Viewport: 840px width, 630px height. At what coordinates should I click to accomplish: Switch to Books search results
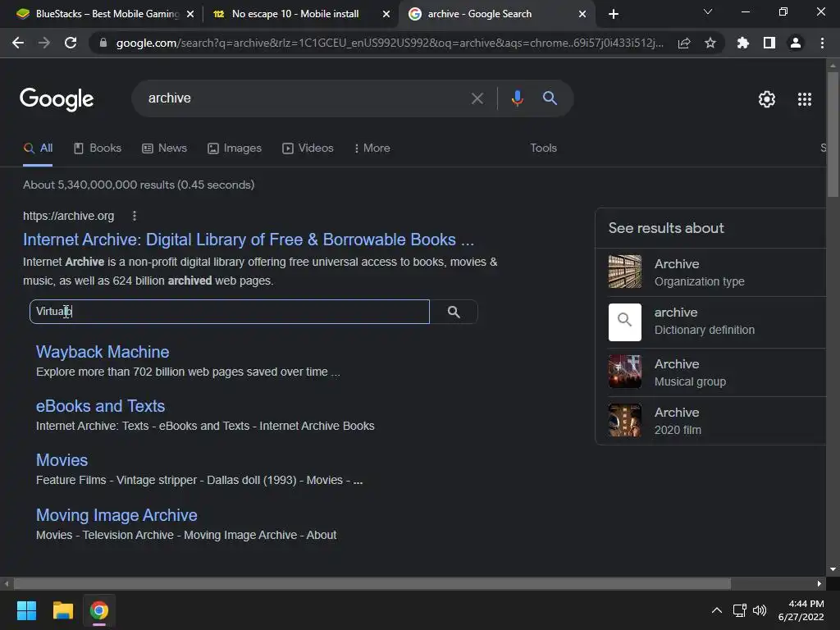(x=98, y=148)
